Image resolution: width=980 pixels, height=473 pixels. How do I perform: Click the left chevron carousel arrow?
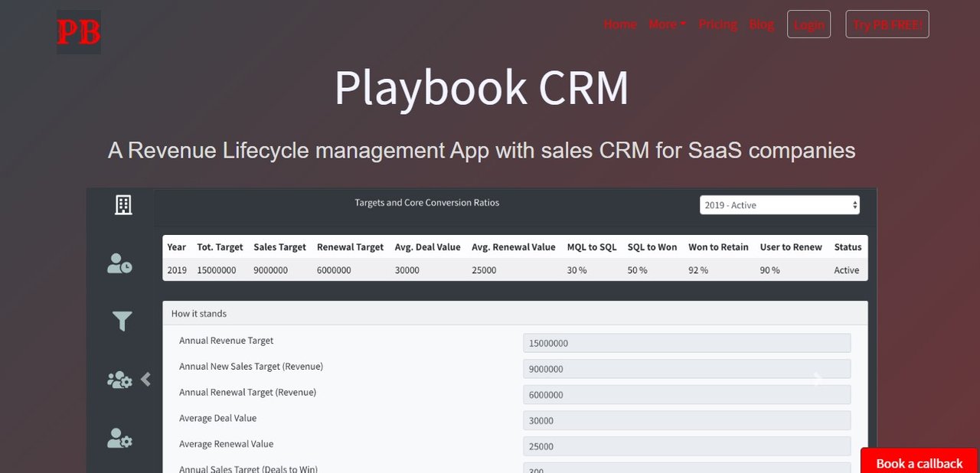[145, 379]
